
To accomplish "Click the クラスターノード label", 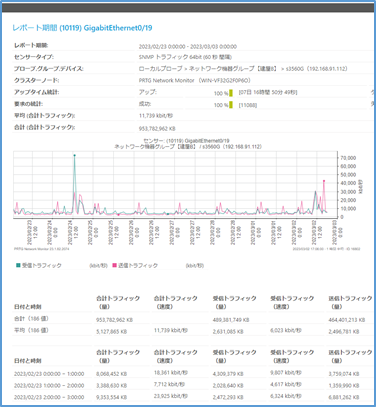I will coord(37,80).
